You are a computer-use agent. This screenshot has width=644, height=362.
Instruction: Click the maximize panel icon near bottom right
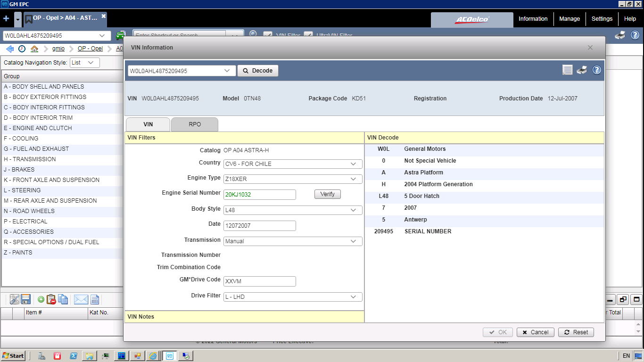[637, 299]
